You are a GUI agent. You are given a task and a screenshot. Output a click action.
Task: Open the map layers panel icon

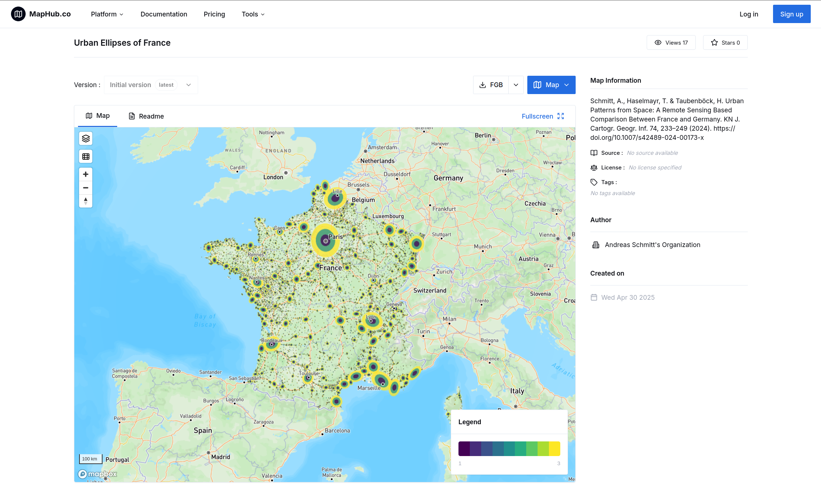click(x=86, y=138)
